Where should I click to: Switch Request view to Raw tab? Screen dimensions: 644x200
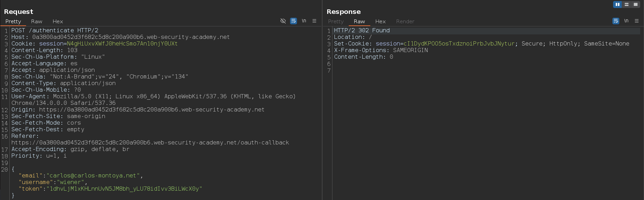[36, 22]
